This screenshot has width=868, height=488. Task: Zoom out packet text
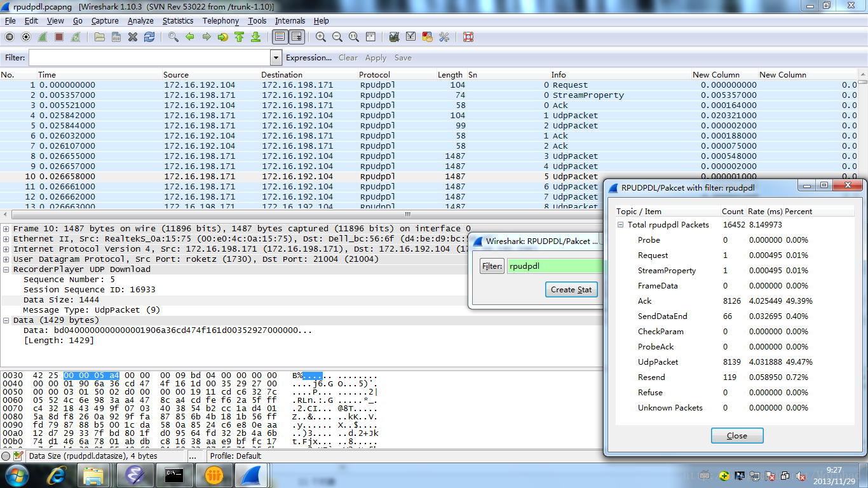[x=337, y=37]
